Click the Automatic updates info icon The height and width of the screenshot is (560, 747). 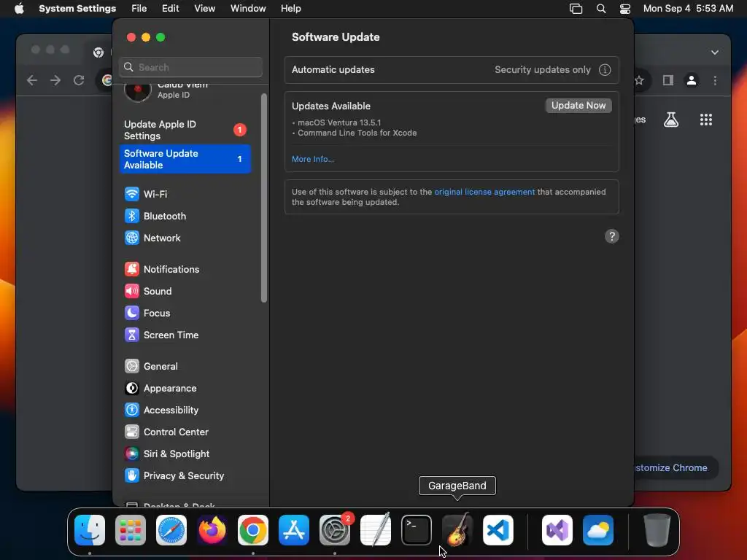(x=605, y=70)
